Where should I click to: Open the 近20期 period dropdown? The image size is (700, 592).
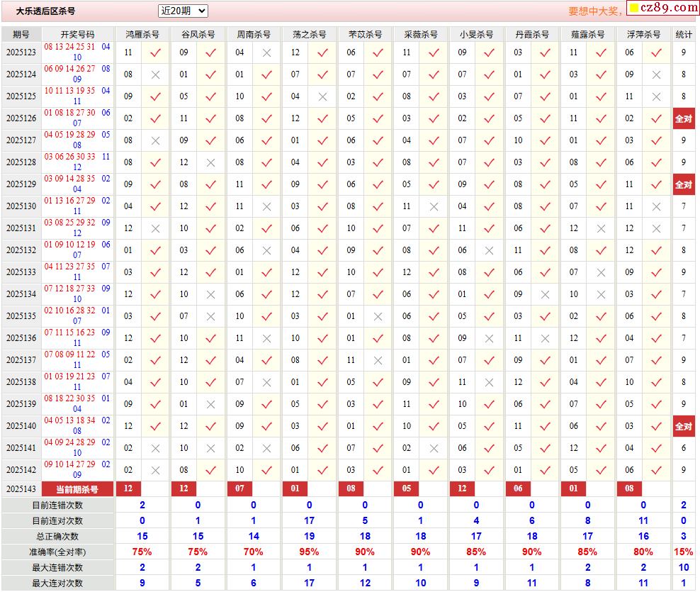(x=183, y=11)
